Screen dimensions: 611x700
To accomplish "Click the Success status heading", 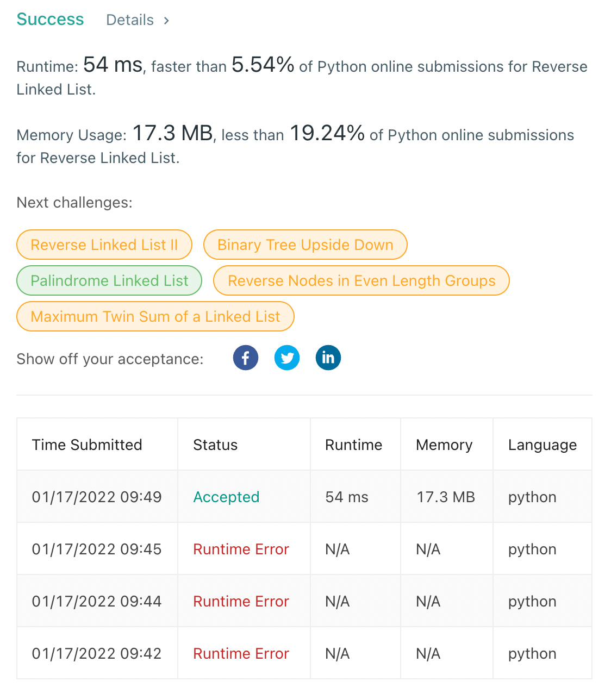I will [x=50, y=19].
